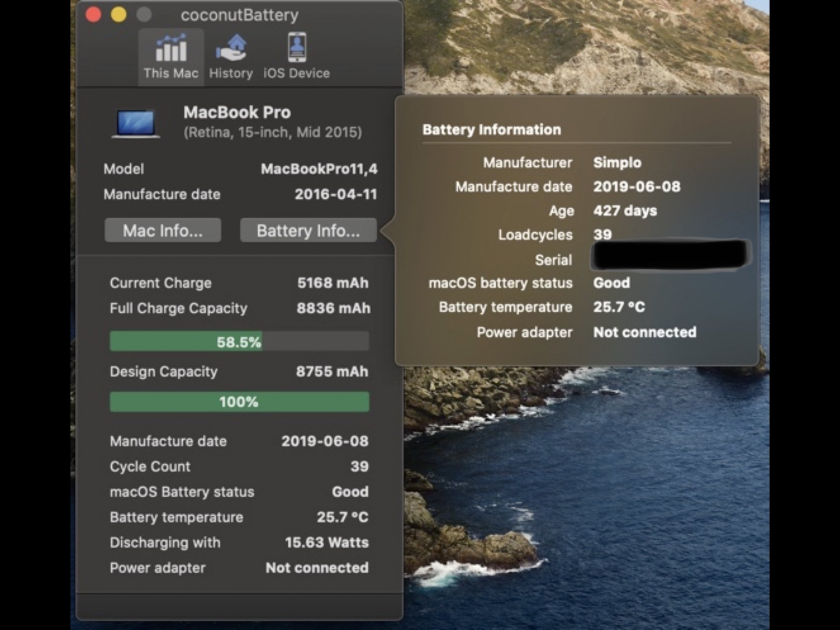Image resolution: width=840 pixels, height=630 pixels.
Task: Click the MacBook Pro laptop image
Action: [136, 124]
